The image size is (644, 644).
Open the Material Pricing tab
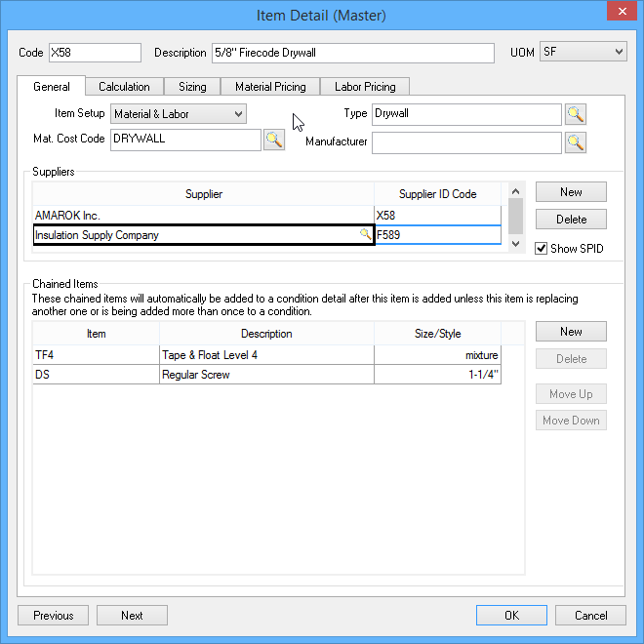(270, 87)
